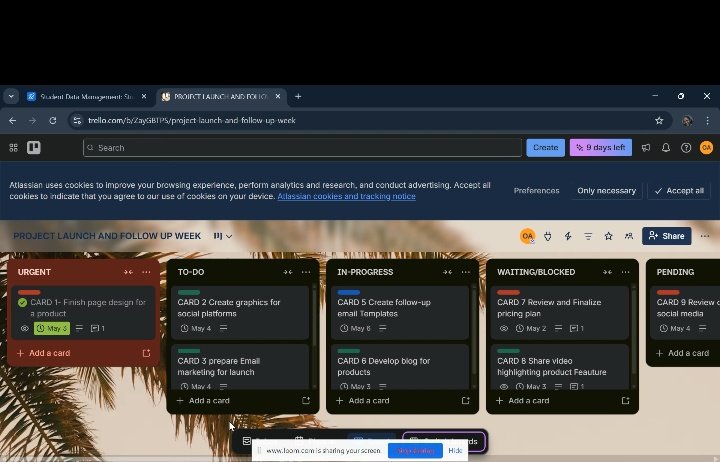Toggle the CARD 1 complete checkmark
The image size is (720, 462).
(22, 302)
